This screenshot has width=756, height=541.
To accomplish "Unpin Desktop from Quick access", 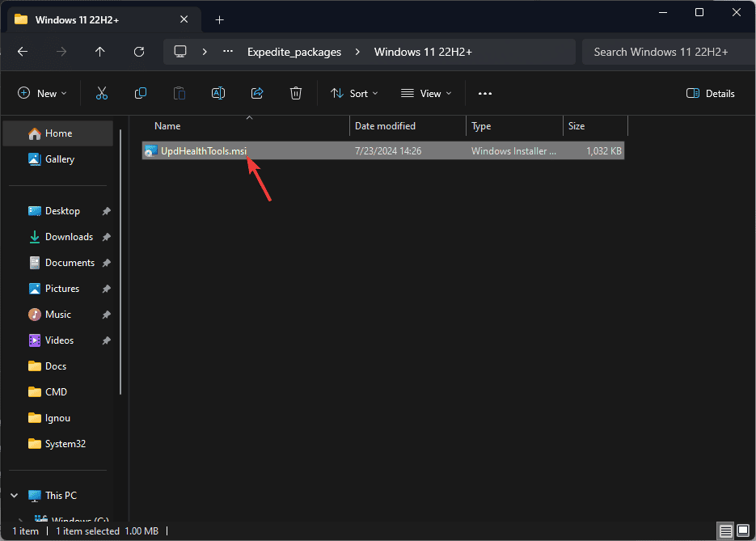I will pos(107,211).
